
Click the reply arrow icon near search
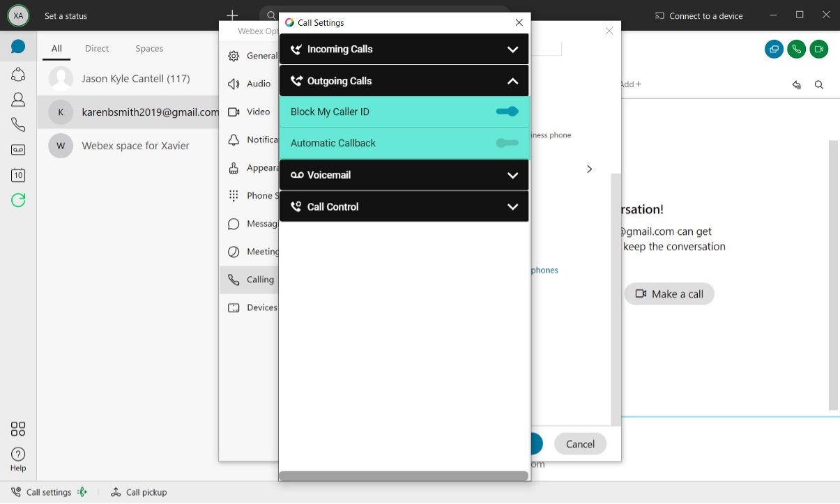[797, 84]
